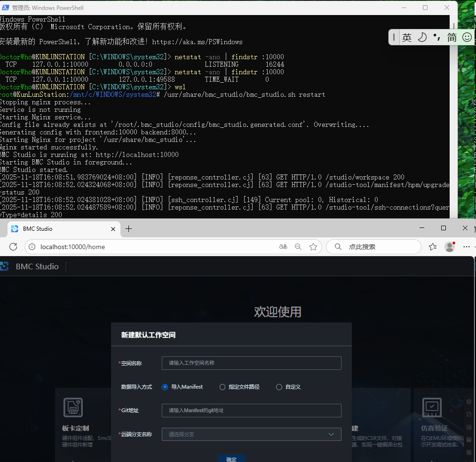
Task: Switch to the BMC Studio browser tab
Action: pyautogui.click(x=56, y=229)
